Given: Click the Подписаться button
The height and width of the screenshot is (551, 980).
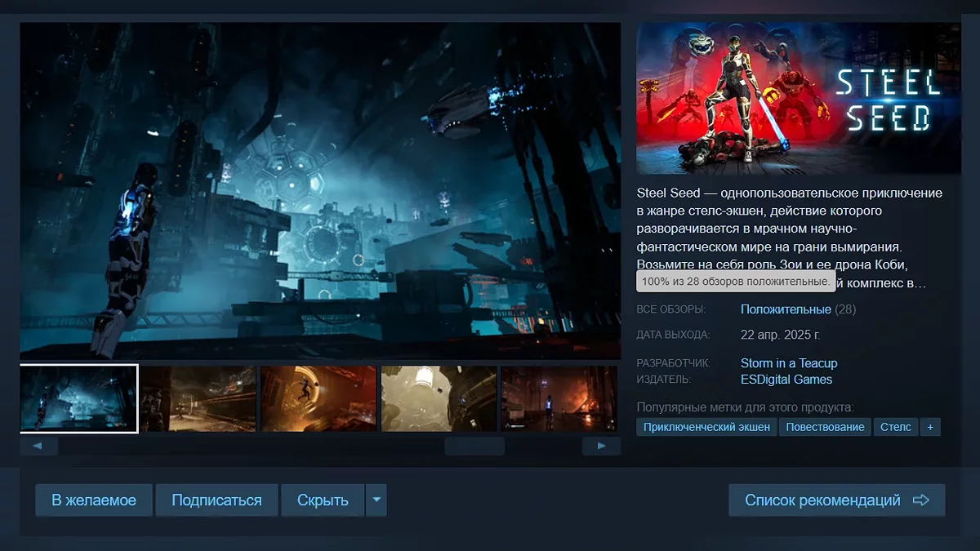Looking at the screenshot, I should pyautogui.click(x=216, y=500).
